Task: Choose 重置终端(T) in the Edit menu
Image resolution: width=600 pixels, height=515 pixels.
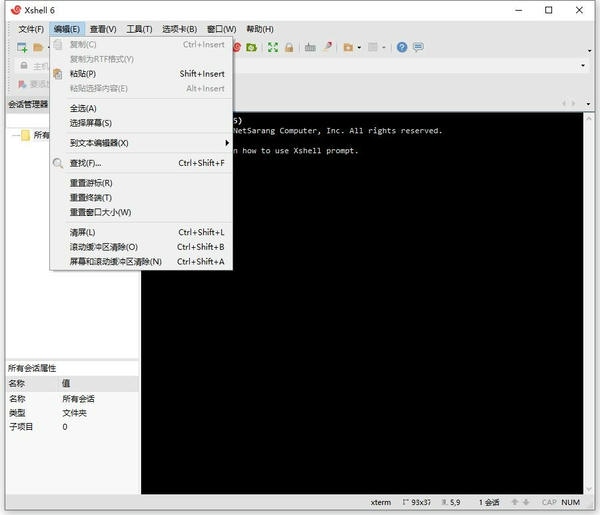Action: point(141,198)
